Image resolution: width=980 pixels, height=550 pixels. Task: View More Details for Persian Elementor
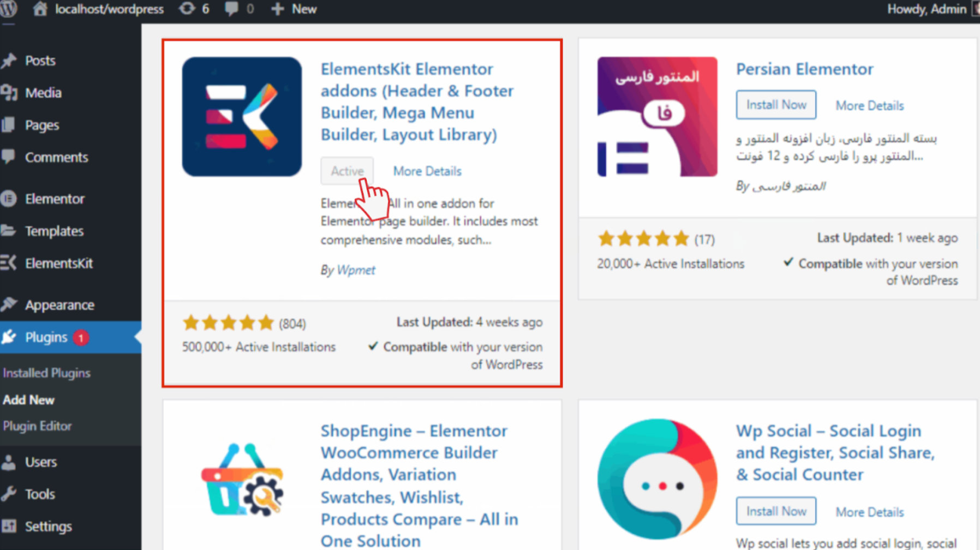870,106
